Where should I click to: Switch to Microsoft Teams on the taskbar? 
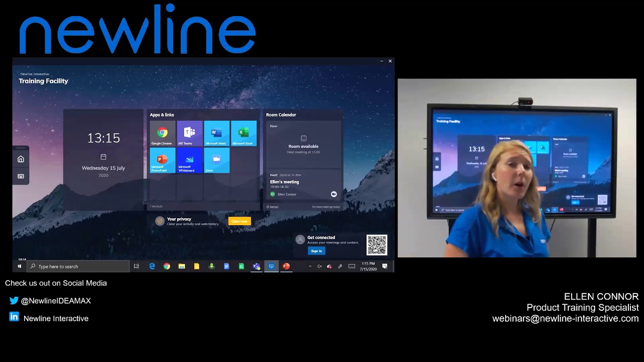(x=257, y=266)
